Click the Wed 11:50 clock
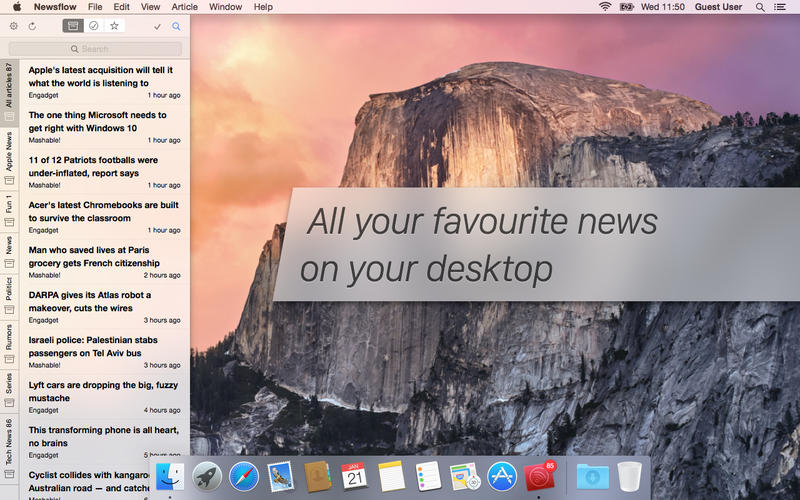 [x=663, y=7]
